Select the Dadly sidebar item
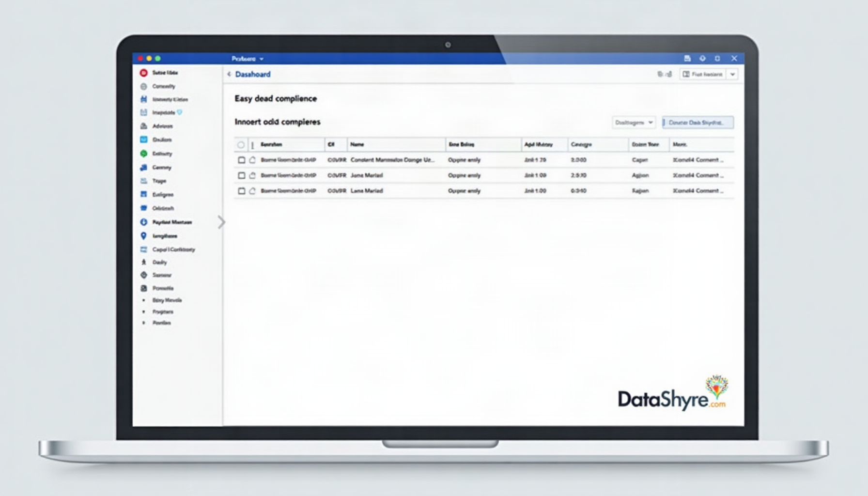 pyautogui.click(x=159, y=262)
